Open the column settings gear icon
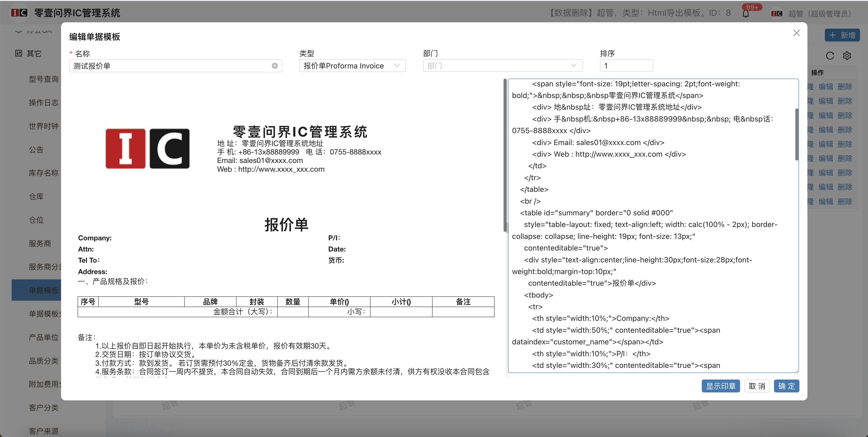This screenshot has width=868, height=437. (x=847, y=56)
